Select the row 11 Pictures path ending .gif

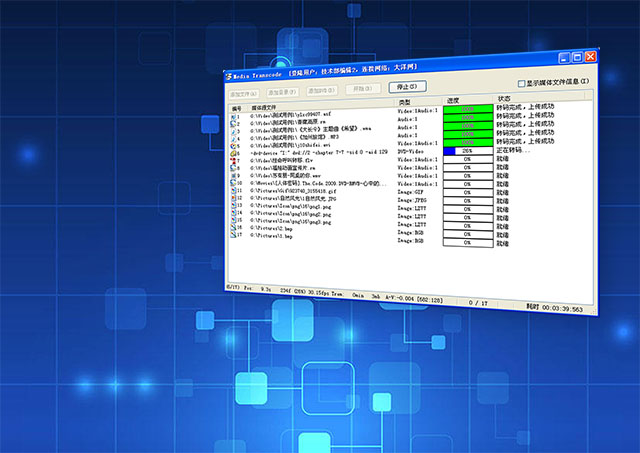coord(293,191)
